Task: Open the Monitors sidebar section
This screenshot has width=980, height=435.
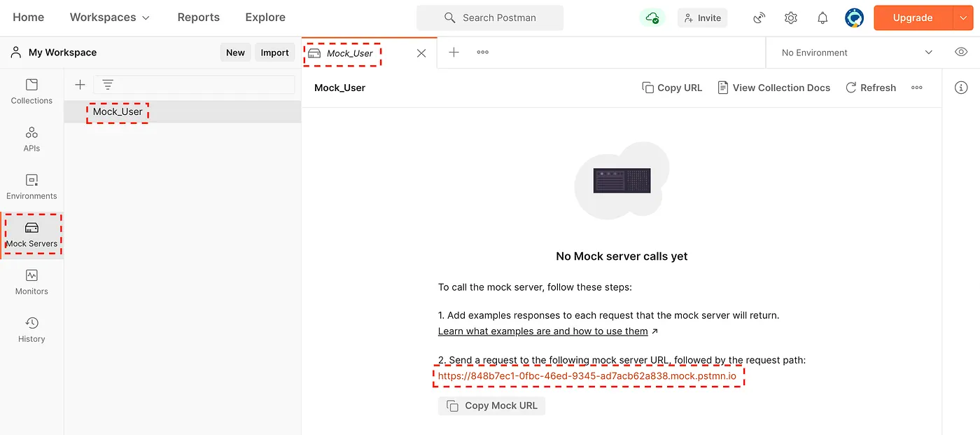Action: 31,282
